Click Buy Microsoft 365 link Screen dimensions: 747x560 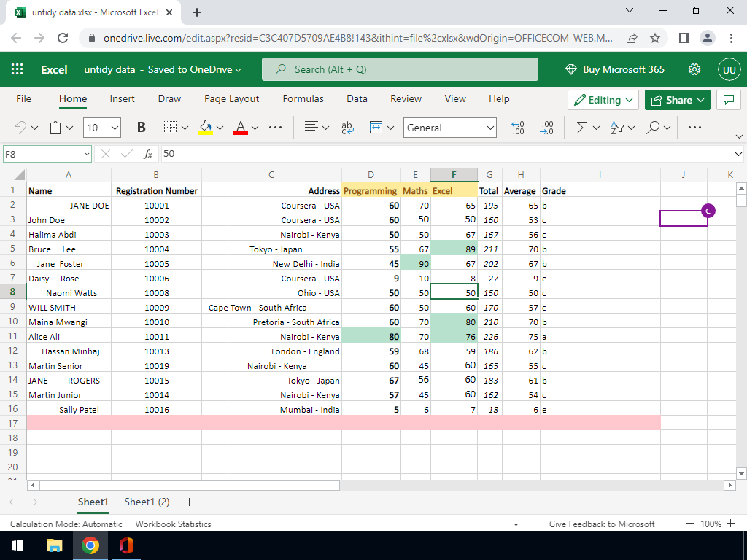coord(616,69)
